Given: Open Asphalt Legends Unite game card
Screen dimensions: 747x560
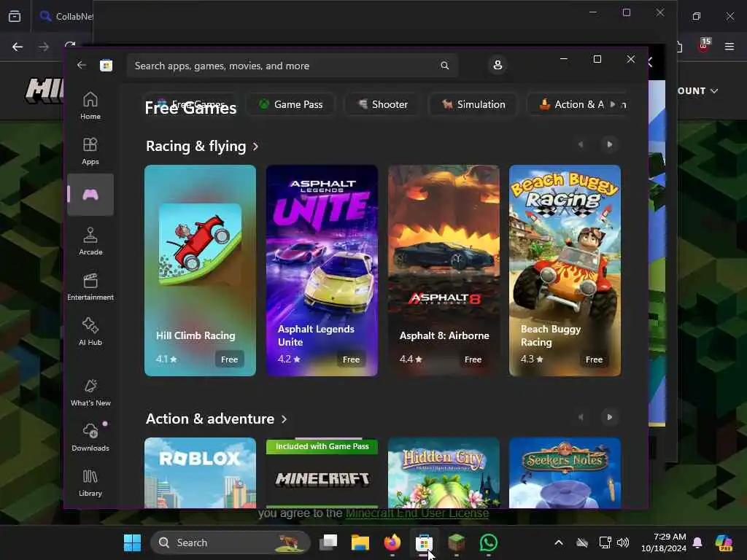Looking at the screenshot, I should [322, 271].
